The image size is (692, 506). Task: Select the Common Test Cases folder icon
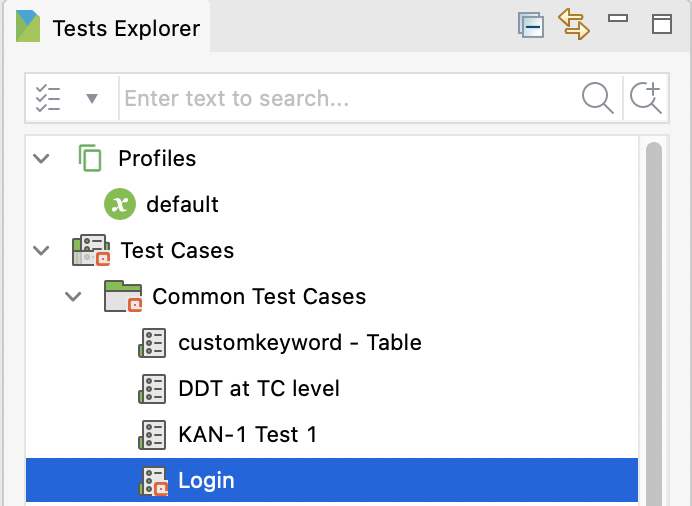pos(122,296)
